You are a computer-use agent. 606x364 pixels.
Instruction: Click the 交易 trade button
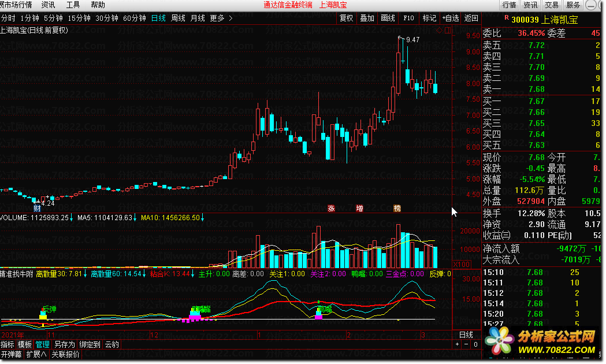[x=552, y=5]
